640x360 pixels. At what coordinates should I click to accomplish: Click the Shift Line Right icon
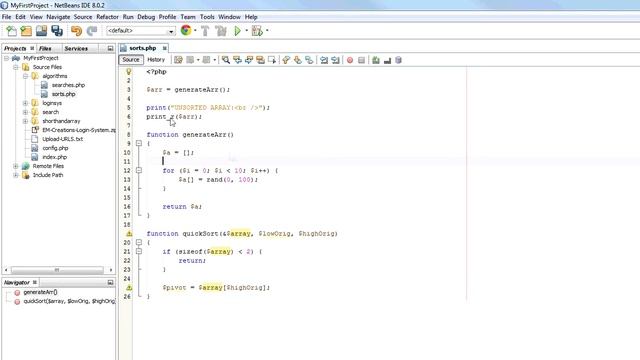coord(335,60)
